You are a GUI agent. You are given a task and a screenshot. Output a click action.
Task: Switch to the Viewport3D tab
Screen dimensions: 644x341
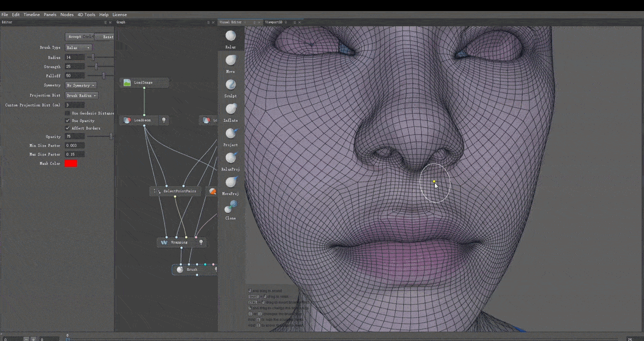tap(274, 22)
